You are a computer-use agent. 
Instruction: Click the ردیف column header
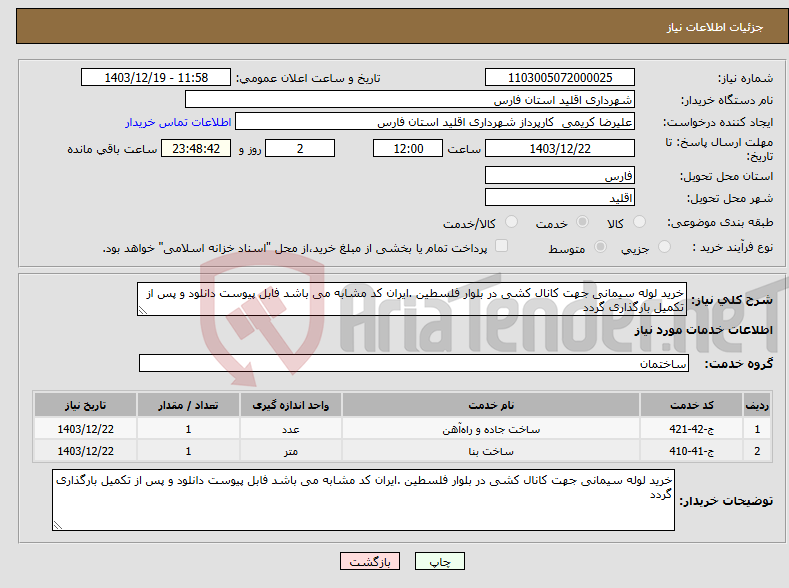[757, 405]
